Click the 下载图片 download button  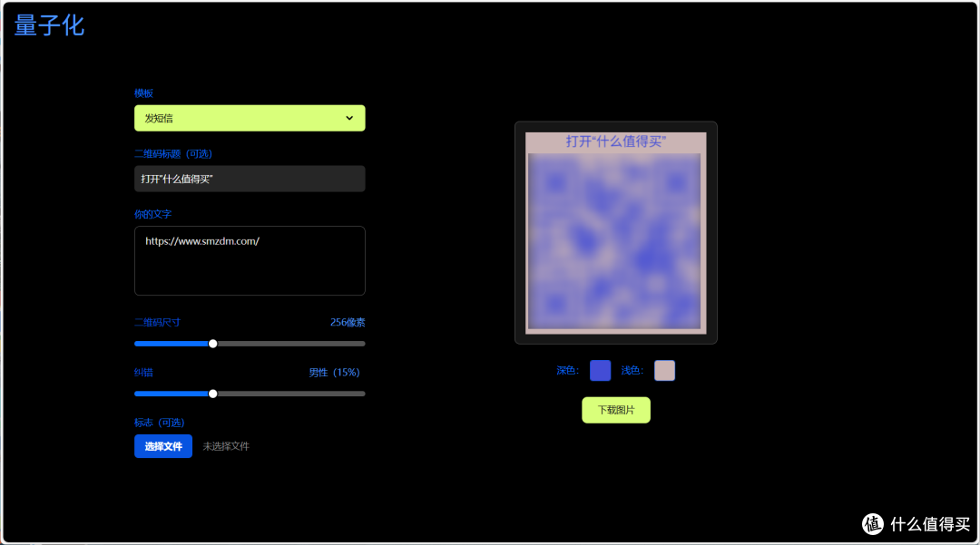pos(615,410)
